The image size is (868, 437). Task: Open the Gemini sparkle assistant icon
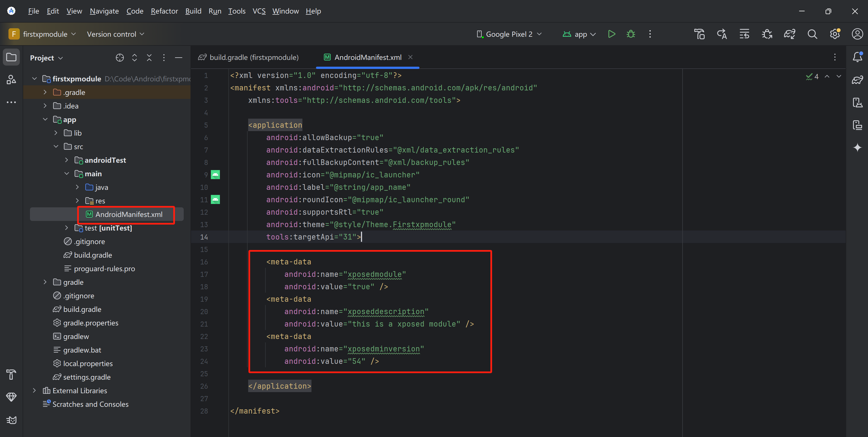857,147
